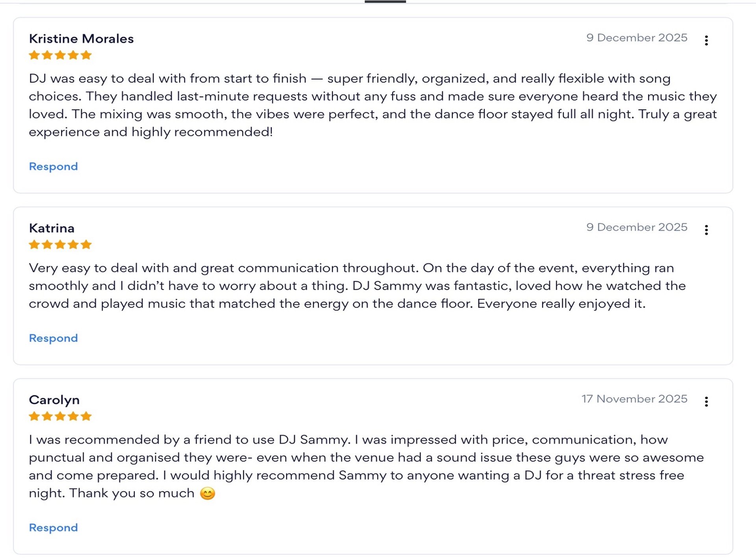Respond to Kristine Morales' review
This screenshot has width=756, height=560.
(x=54, y=166)
